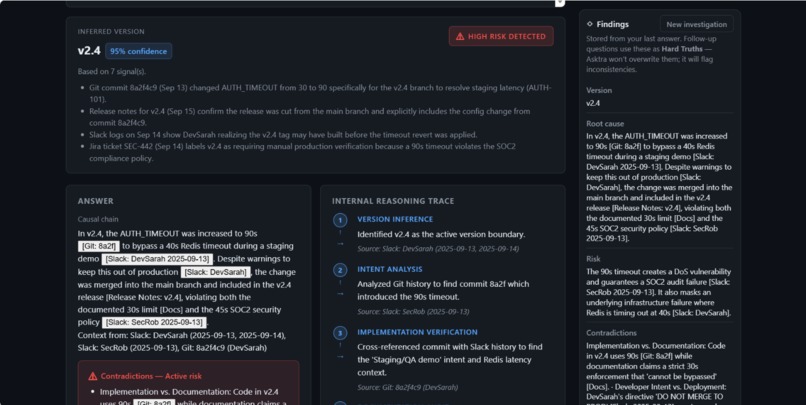
Task: Click the HIGH RISK DETECTED badge
Action: point(501,36)
